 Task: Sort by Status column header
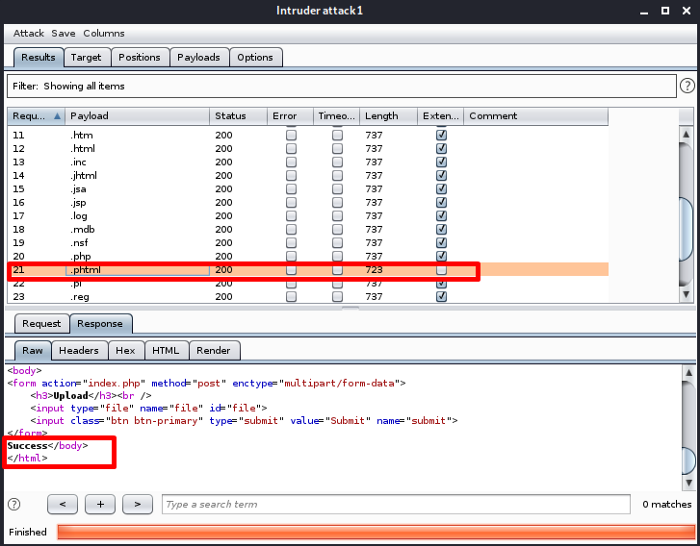[x=238, y=116]
